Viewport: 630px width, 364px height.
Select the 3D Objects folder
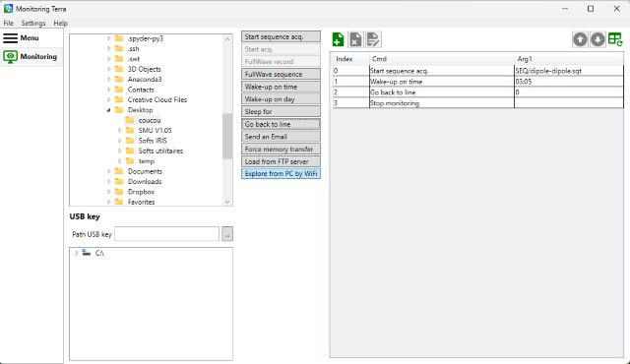[x=144, y=69]
